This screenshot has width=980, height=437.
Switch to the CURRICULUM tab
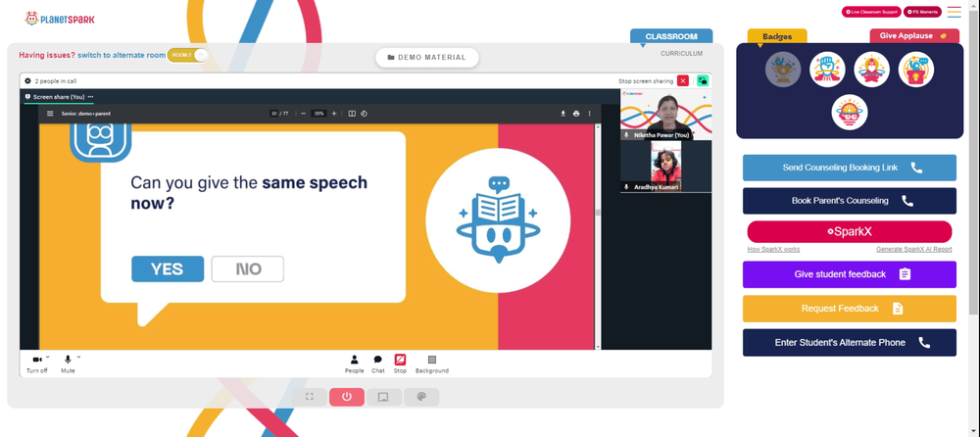click(681, 54)
